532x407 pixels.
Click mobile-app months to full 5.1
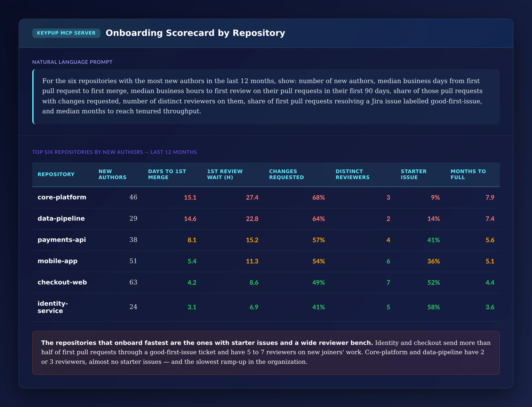(490, 261)
